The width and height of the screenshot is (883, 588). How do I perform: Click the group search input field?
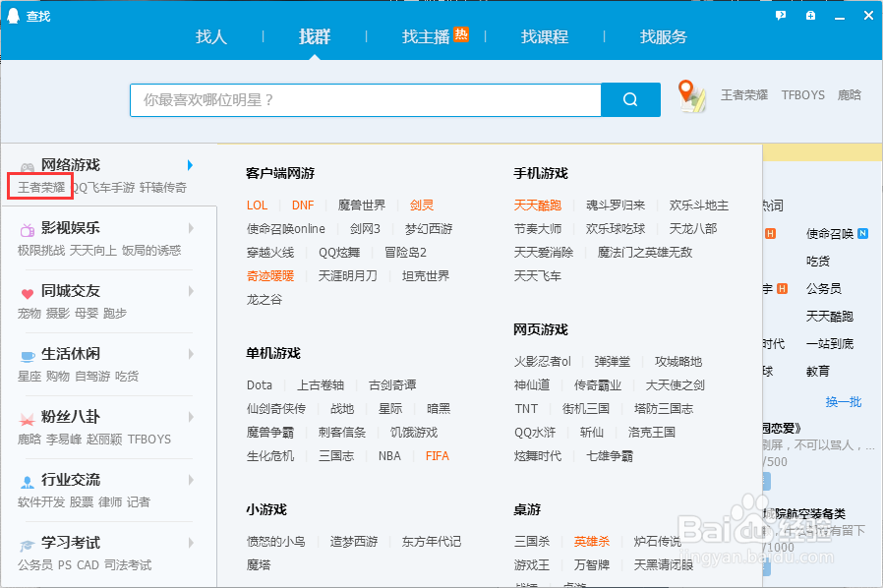point(366,99)
